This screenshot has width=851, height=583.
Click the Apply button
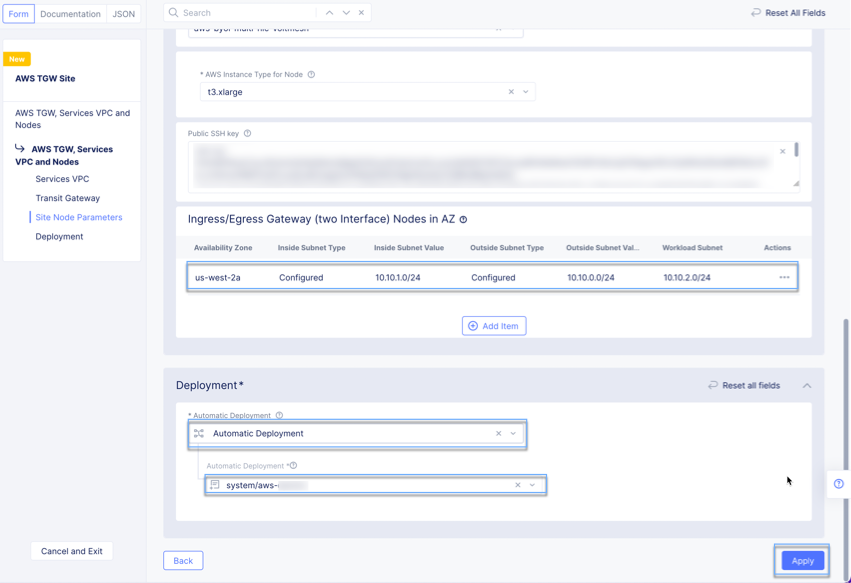(802, 561)
